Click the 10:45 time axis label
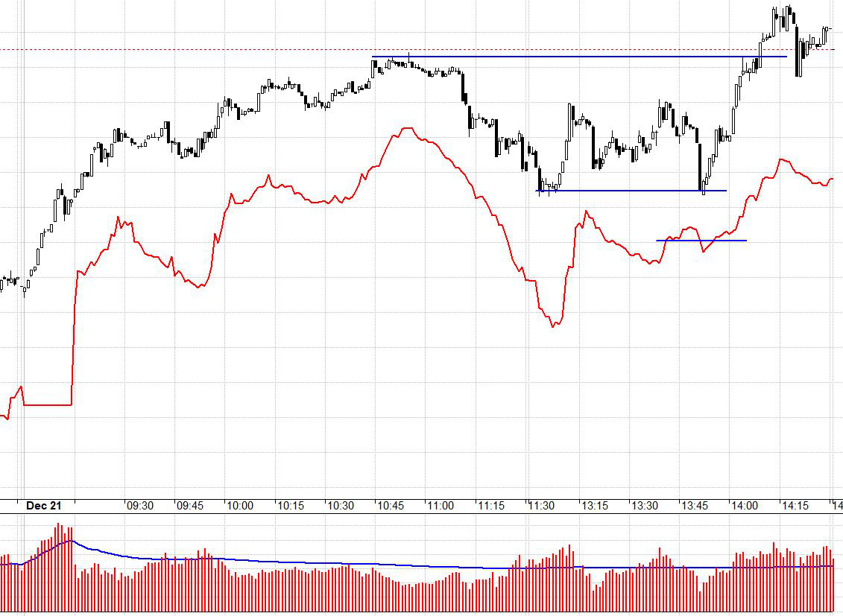The image size is (843, 616). 391,506
